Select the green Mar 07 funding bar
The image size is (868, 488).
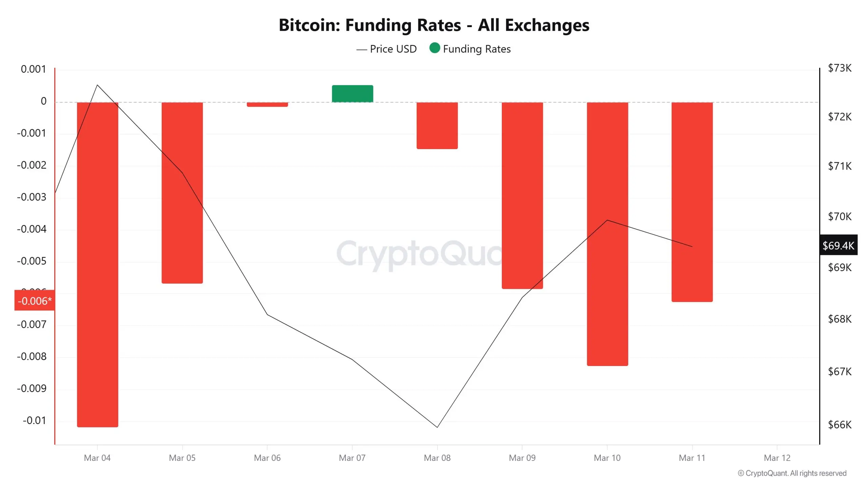pos(352,94)
